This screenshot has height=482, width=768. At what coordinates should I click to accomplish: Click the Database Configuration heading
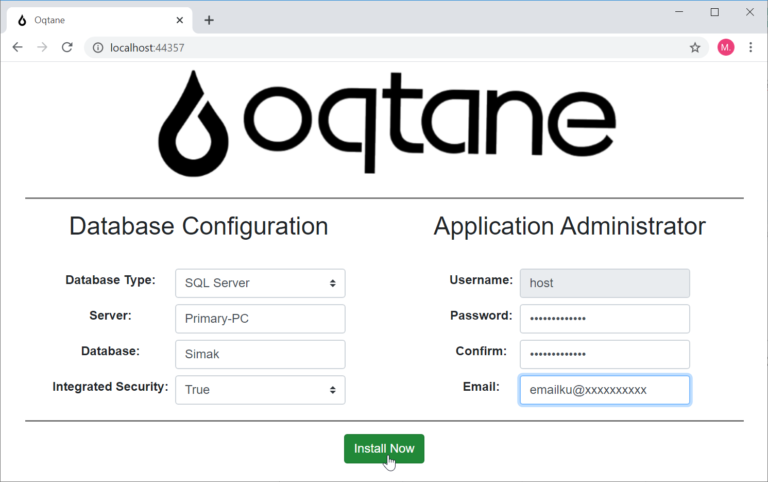[198, 226]
